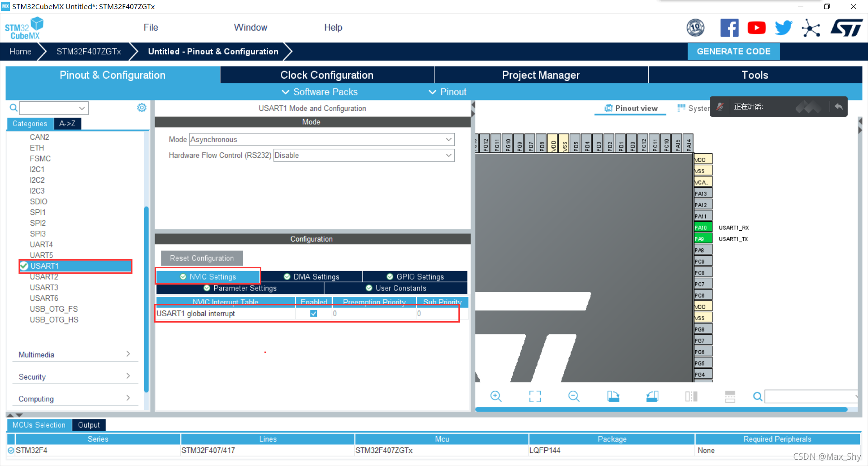The height and width of the screenshot is (466, 868).
Task: Open the Help menu
Action: click(x=333, y=28)
